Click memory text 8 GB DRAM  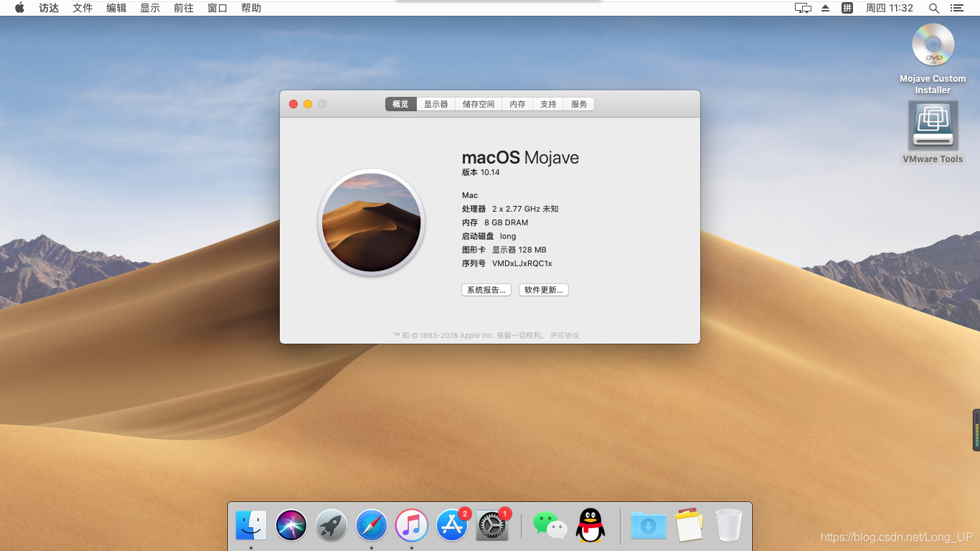[507, 222]
